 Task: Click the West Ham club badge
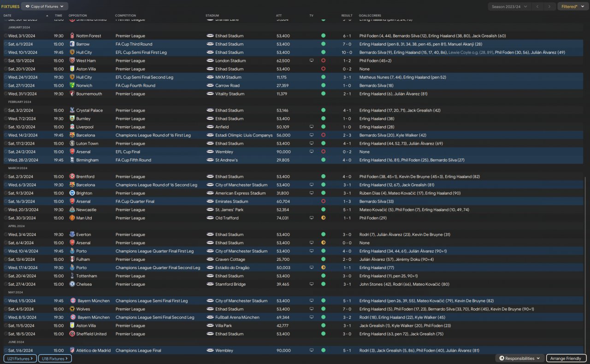coord(72,61)
